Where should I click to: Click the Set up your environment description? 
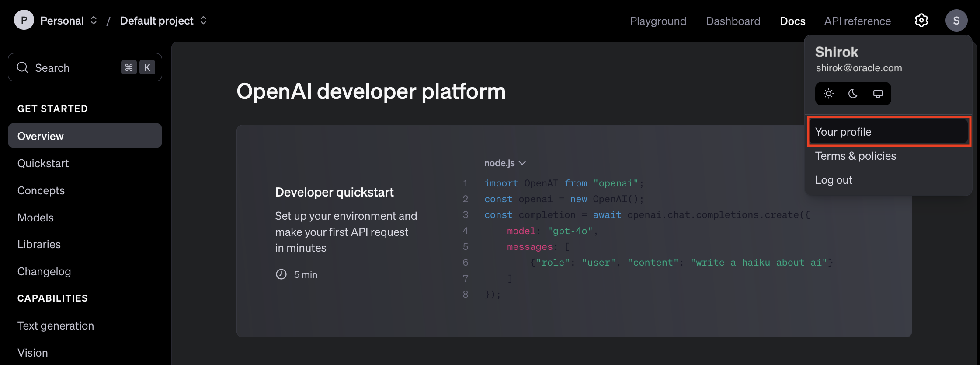tap(346, 232)
